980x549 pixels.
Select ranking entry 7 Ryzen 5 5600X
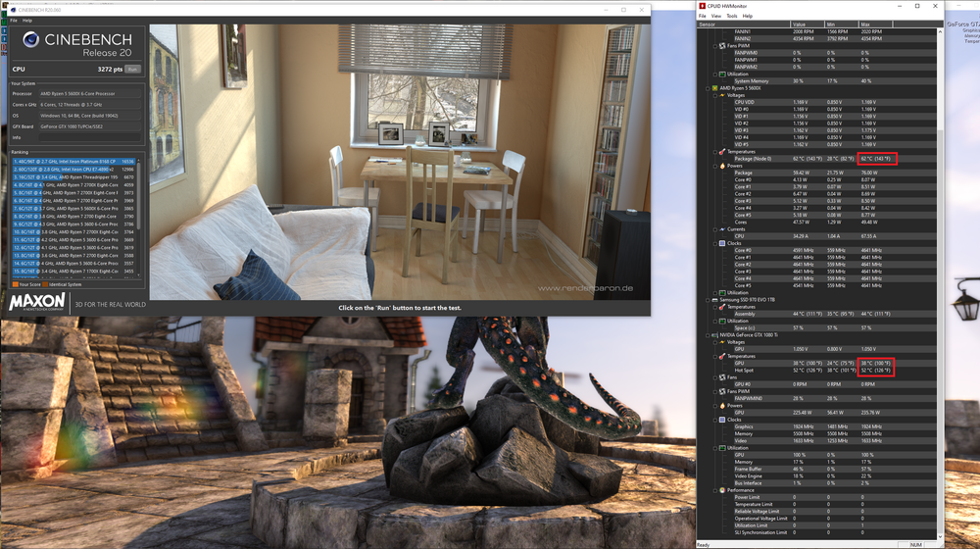pyautogui.click(x=73, y=208)
